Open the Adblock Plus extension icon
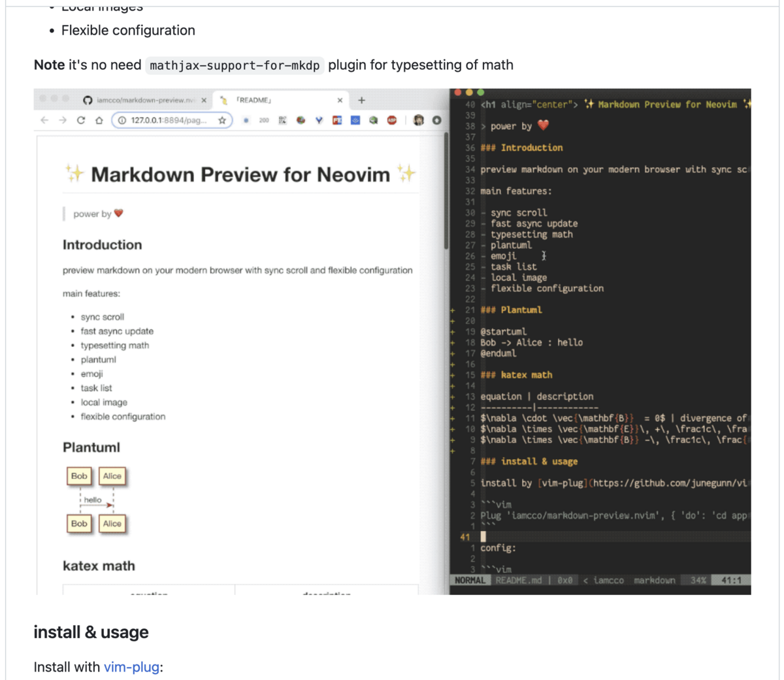 click(x=391, y=120)
